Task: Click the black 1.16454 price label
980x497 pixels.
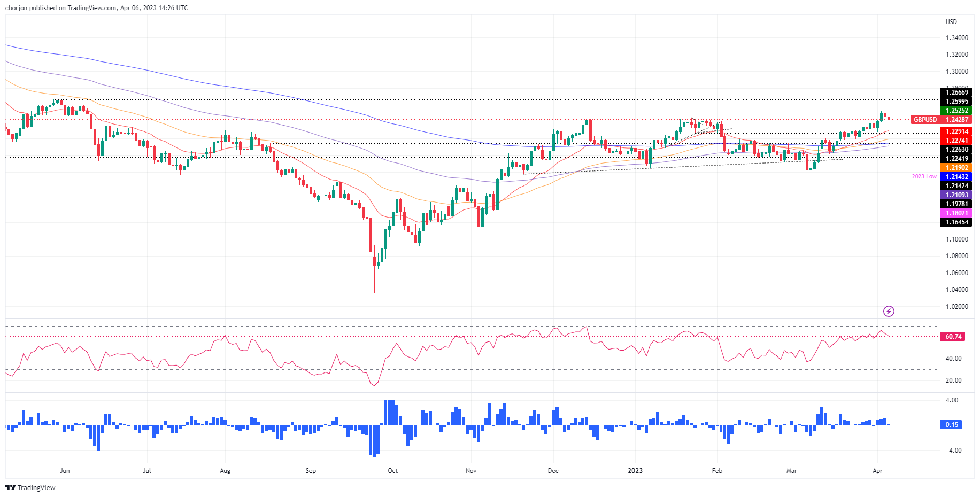Action: click(x=956, y=222)
